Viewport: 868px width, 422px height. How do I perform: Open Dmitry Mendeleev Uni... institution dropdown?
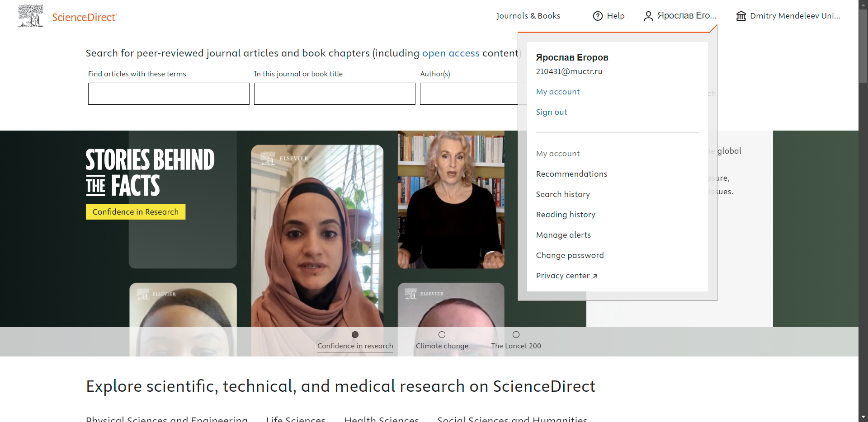[x=788, y=16]
